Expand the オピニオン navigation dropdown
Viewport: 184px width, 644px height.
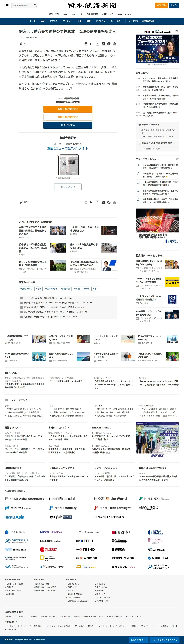pyautogui.click(x=101, y=21)
